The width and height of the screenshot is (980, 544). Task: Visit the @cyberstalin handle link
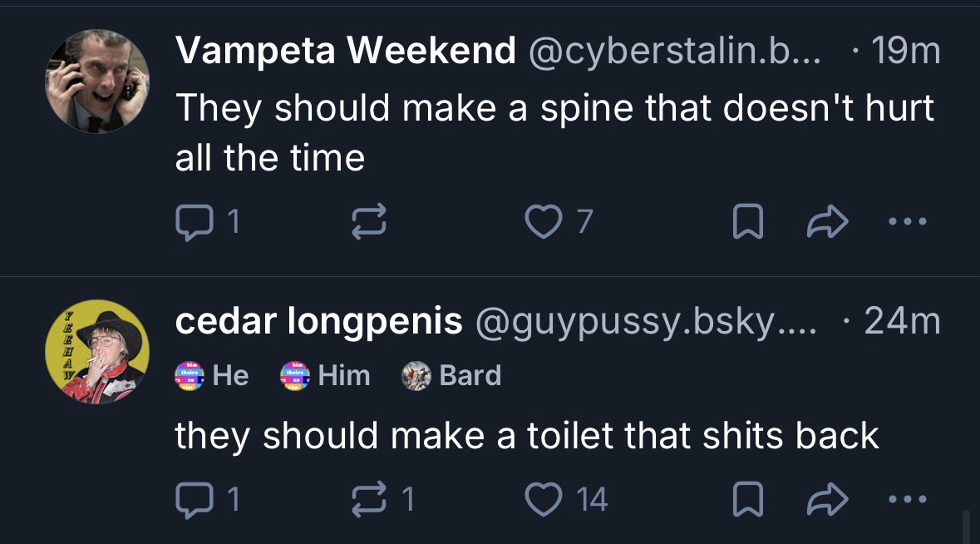pos(672,52)
